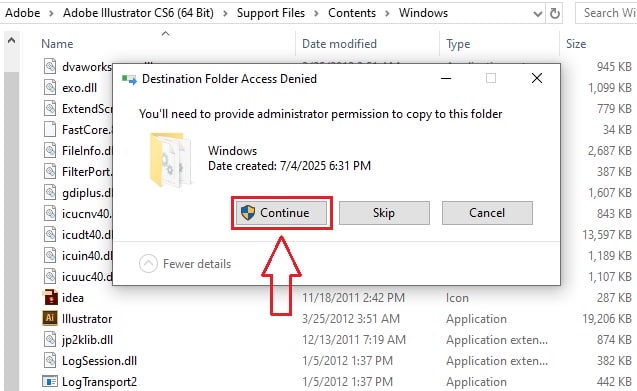
Task: Select the FastCore file icon
Action: click(50, 130)
